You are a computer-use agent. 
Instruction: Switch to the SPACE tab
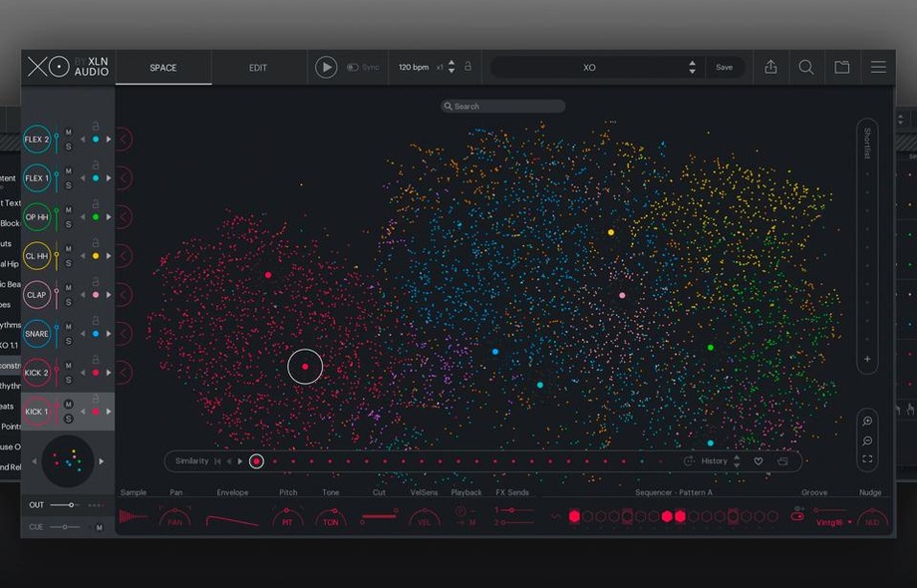click(163, 68)
